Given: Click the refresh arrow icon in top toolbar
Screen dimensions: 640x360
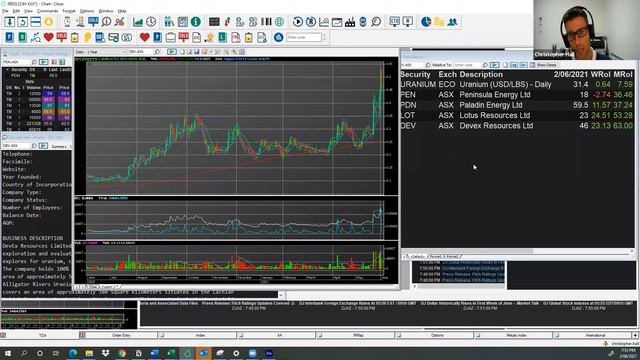Looking at the screenshot, I should click(22, 22).
